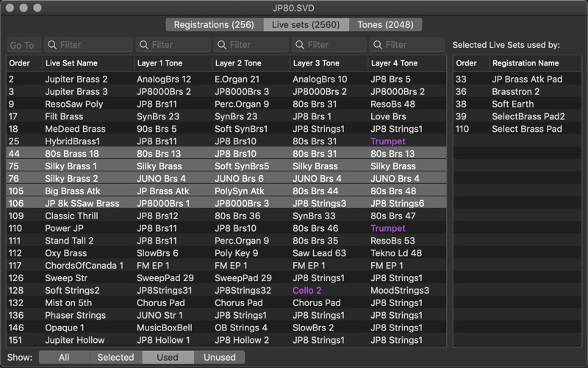Viewport: 588px width, 368px height.
Task: Click the Layer 4 Tone filter field
Action: (407, 45)
